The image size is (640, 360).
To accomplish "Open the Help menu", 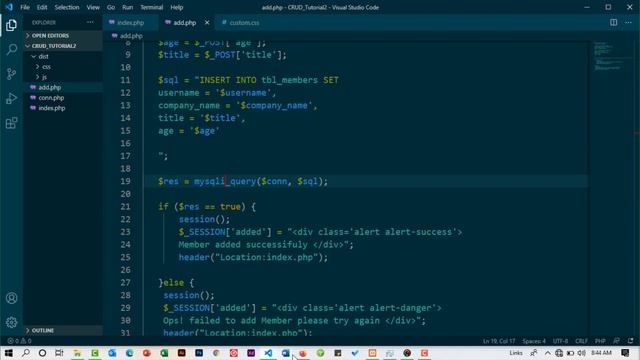I will 176,7.
